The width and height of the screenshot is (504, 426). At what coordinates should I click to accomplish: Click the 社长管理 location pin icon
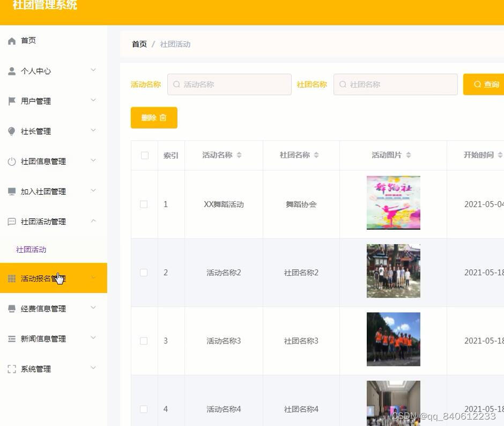click(x=13, y=130)
